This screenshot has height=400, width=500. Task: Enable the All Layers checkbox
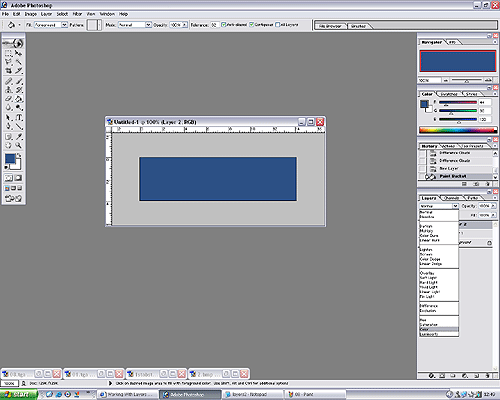coord(277,25)
